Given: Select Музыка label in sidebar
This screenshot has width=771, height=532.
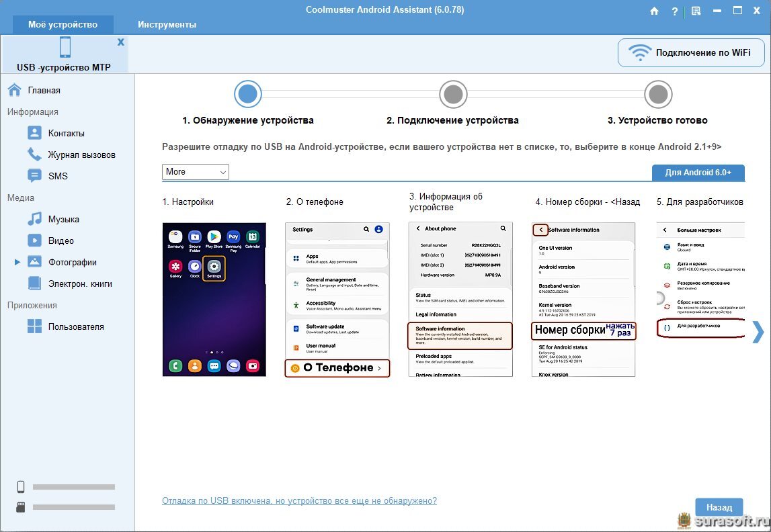Looking at the screenshot, I should 63,220.
